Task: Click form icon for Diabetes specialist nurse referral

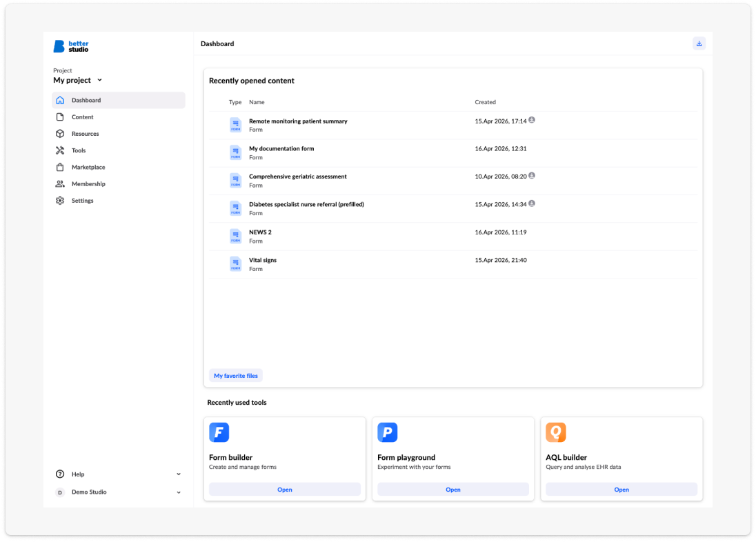Action: click(235, 208)
